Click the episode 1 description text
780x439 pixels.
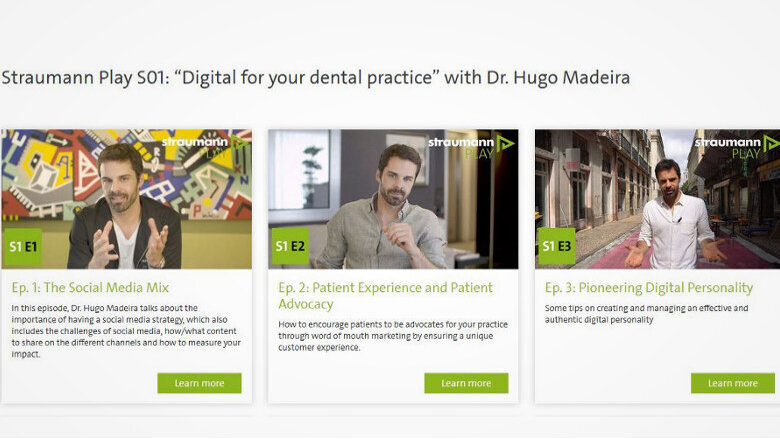coord(126,331)
